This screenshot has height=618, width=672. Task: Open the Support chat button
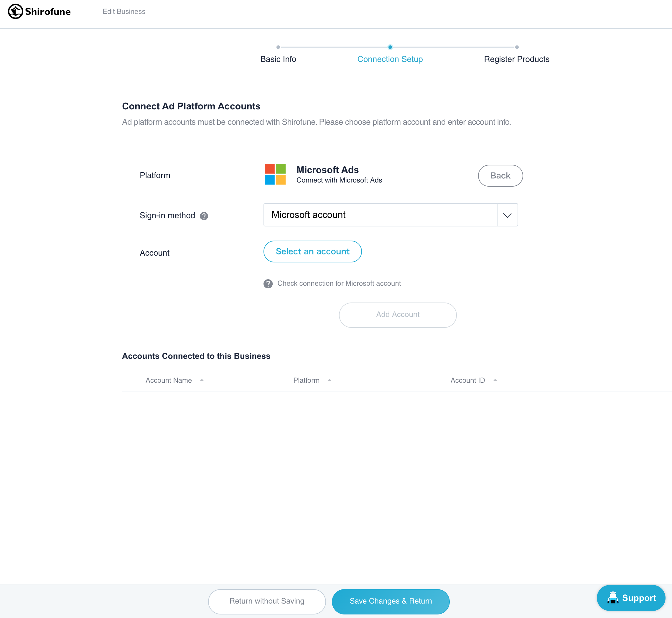pos(631,598)
